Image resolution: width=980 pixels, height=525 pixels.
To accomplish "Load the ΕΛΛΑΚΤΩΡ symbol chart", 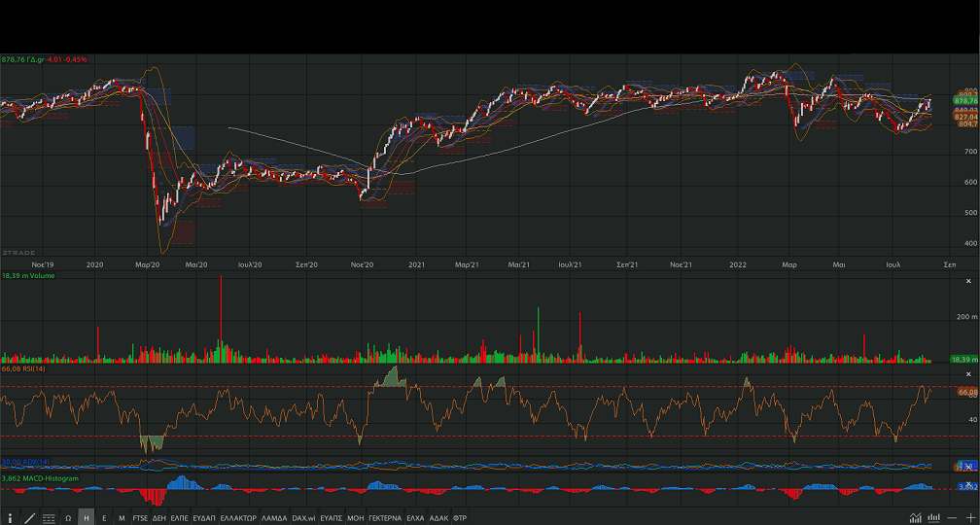I will (x=238, y=518).
